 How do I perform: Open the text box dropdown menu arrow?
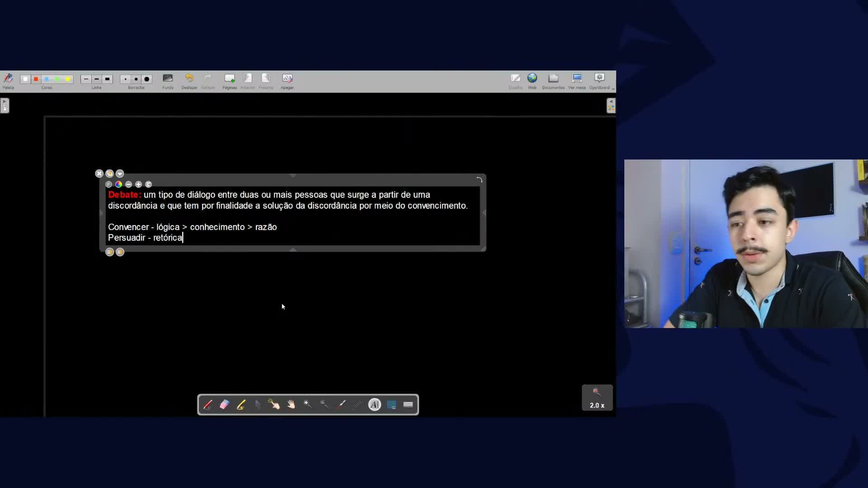click(x=120, y=174)
